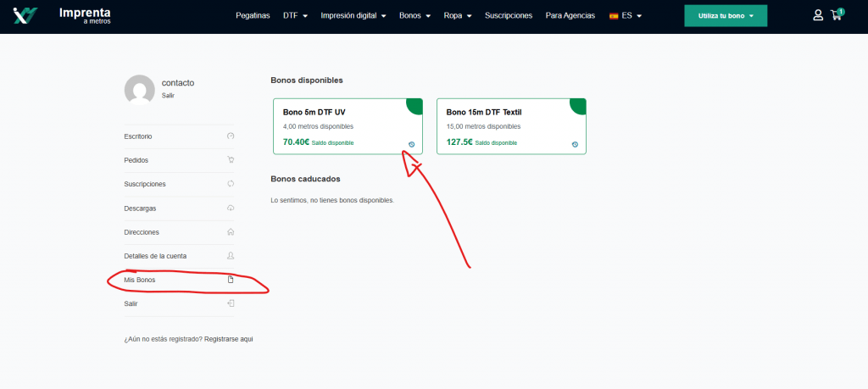The height and width of the screenshot is (389, 868).
Task: Click the Escritorio dashboard icon in sidebar
Action: pyautogui.click(x=231, y=136)
